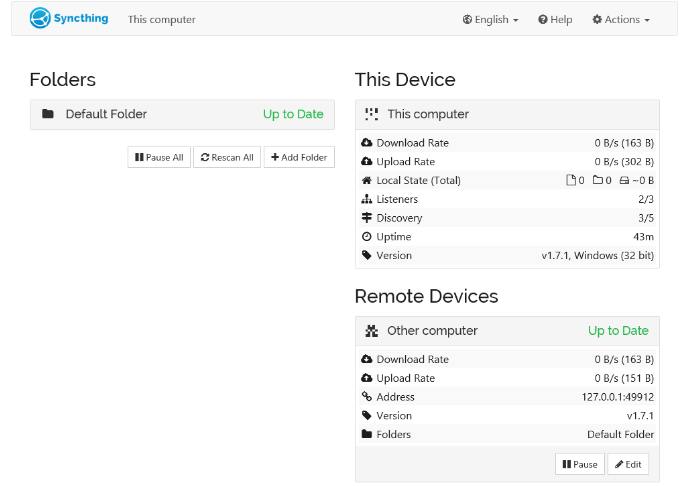Click the version text v1.7.1, Windows (32 bit)
The image size is (680, 486).
tap(598, 256)
